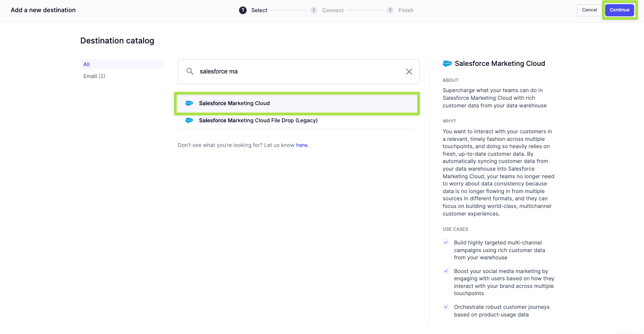Click the Salesforce logo in details panel header
The width and height of the screenshot is (644, 334).
click(447, 64)
